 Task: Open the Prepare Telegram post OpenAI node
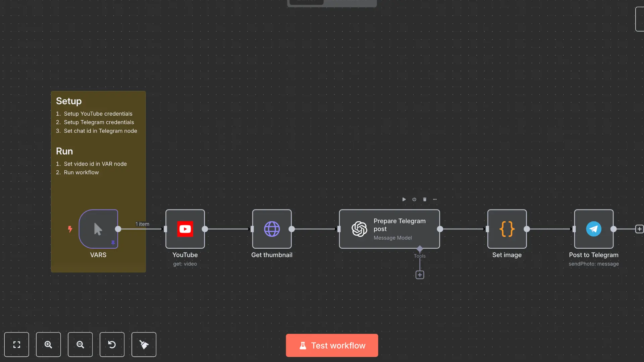(389, 229)
